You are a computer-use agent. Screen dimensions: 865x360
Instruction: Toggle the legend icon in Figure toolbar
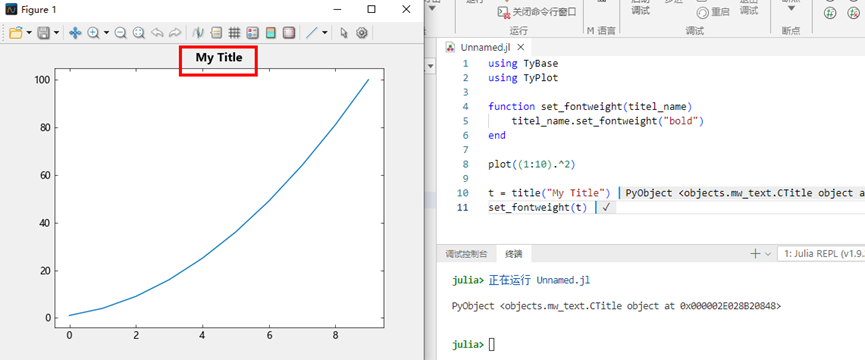coord(252,33)
